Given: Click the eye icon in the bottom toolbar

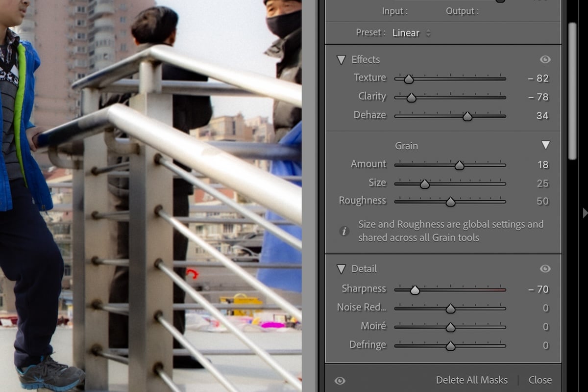Looking at the screenshot, I should point(340,380).
